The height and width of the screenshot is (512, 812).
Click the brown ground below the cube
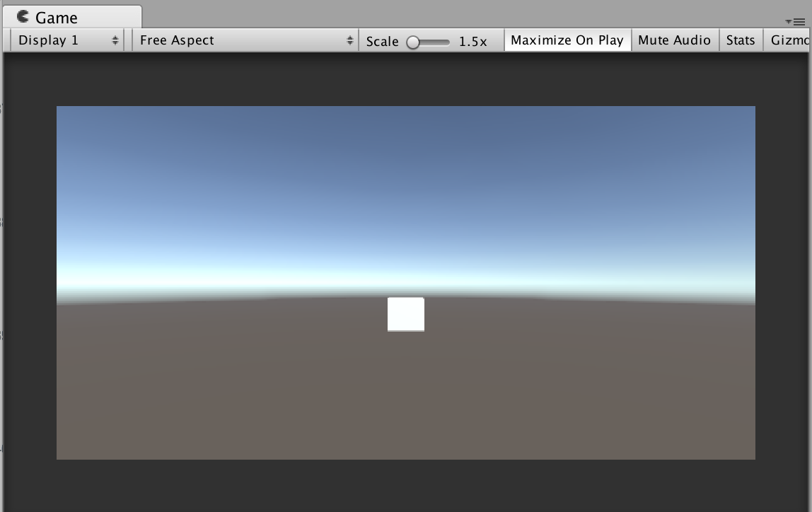tap(406, 396)
